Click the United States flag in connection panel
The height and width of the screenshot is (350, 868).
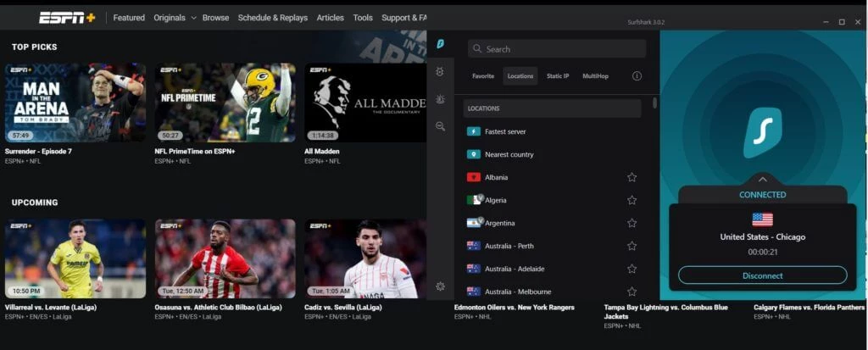[762, 219]
